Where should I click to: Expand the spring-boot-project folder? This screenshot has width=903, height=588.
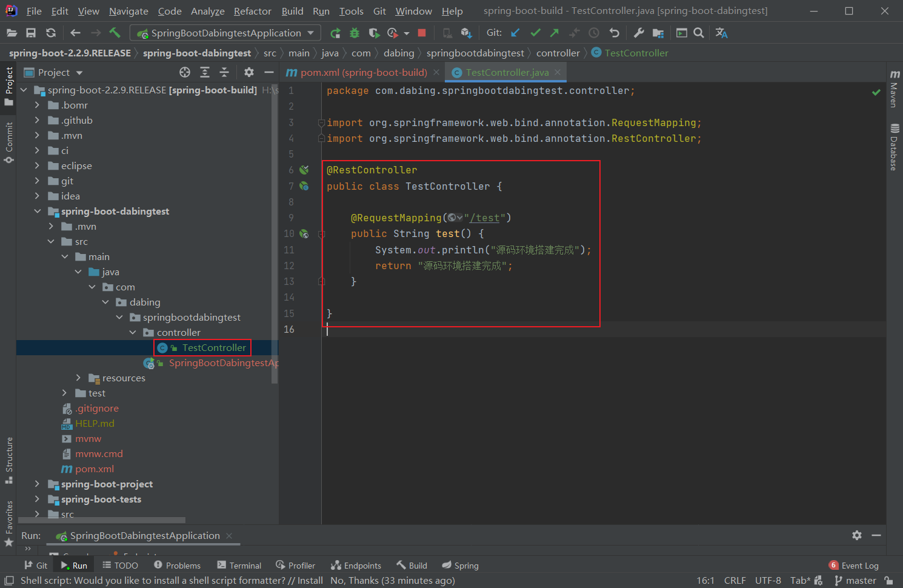pos(37,484)
